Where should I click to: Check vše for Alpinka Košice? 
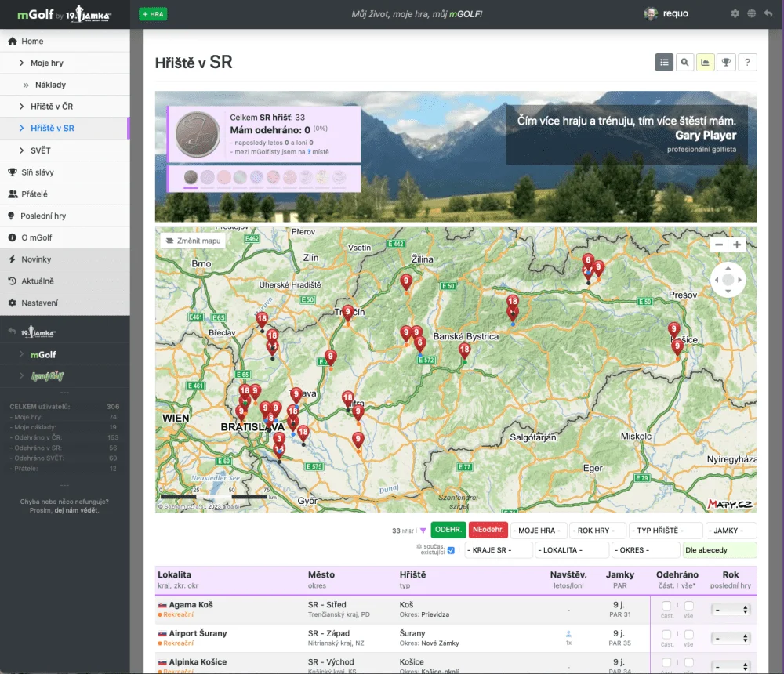click(x=689, y=662)
